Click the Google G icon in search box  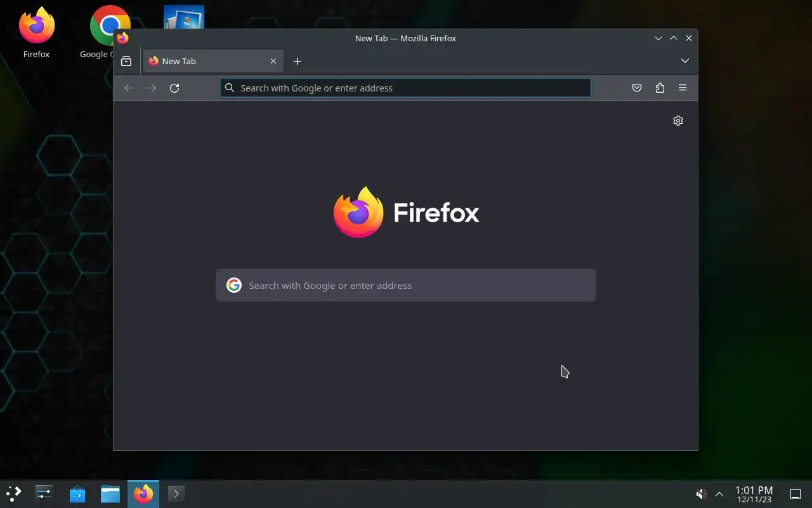click(234, 285)
